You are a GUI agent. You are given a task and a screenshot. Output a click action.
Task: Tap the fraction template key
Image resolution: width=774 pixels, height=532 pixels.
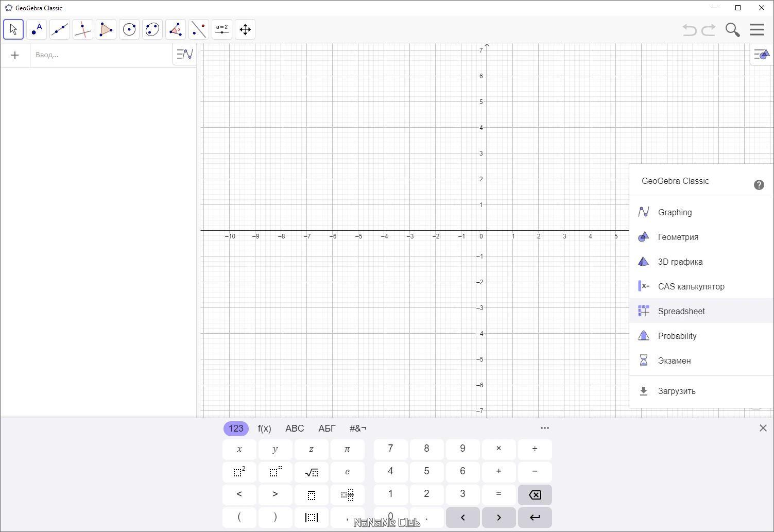point(312,494)
